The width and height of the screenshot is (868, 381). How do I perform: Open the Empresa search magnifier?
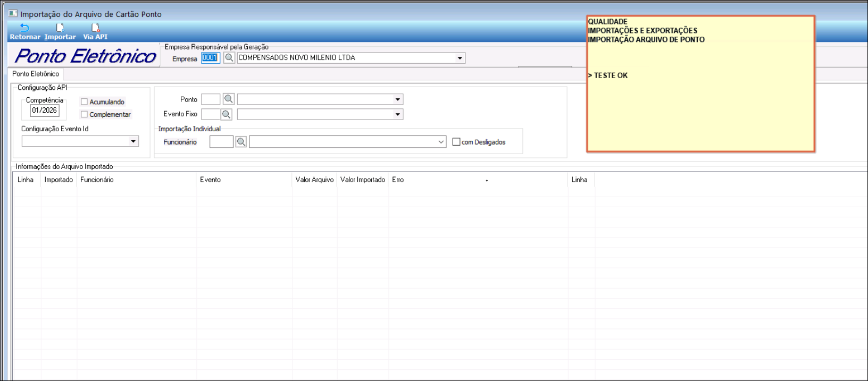(229, 57)
